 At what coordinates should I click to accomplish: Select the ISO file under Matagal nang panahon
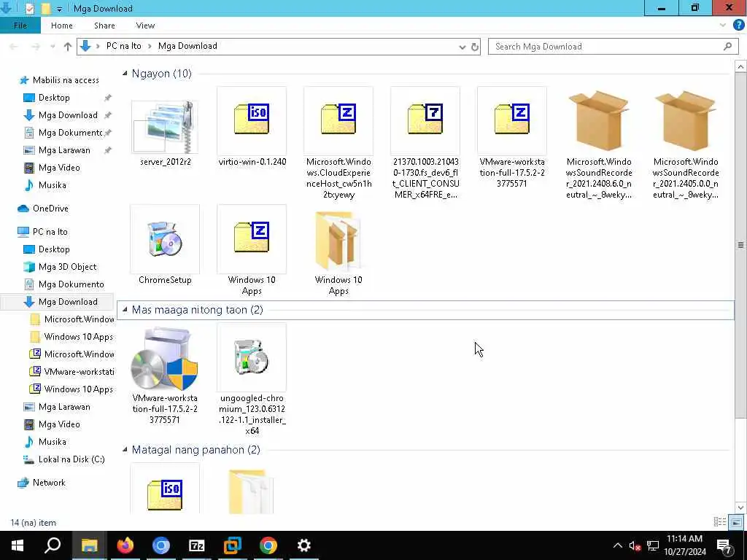coord(165,489)
